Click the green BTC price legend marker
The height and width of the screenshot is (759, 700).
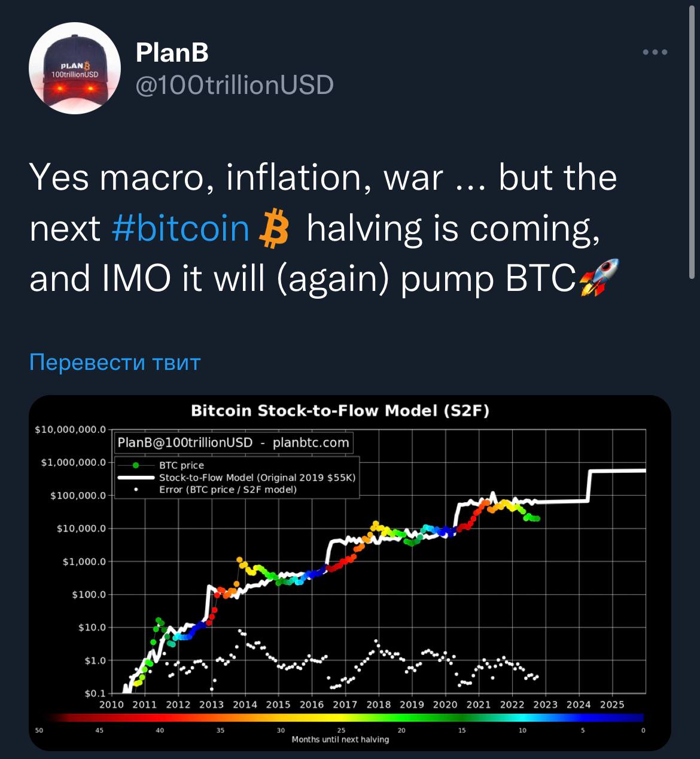click(x=136, y=465)
